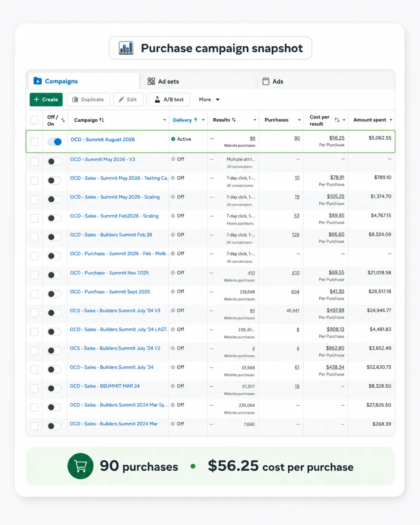Screen dimensions: 420x525
Task: Turn on the OCD - Sales - Builders Summit July '24 toggle
Action: coord(55,370)
